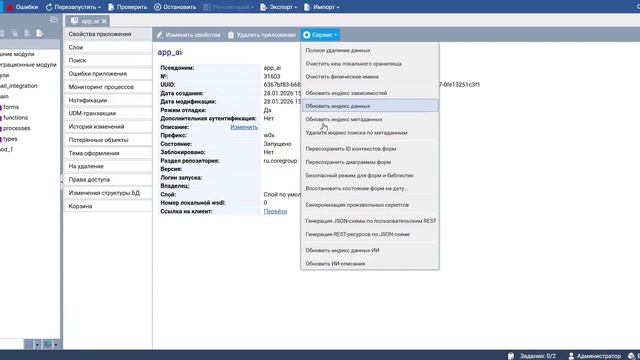The height and width of the screenshot is (360, 640).
Task: Select Полное удаление данных menu item
Action: point(370,51)
